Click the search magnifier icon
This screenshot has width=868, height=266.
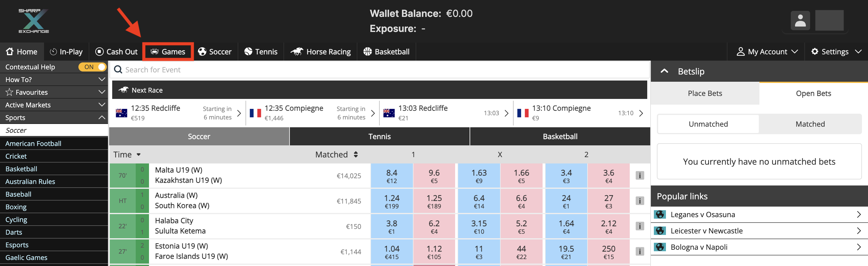(x=118, y=70)
